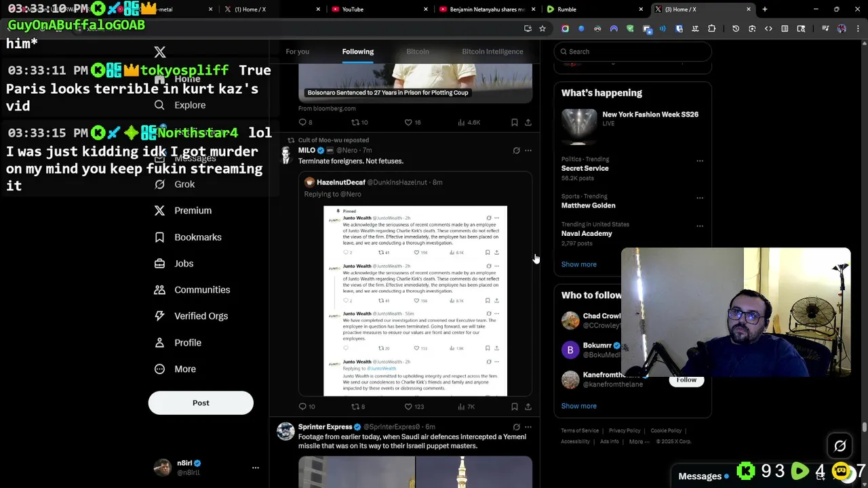The width and height of the screenshot is (868, 488).
Task: Show more trends under What's happening
Action: click(578, 264)
